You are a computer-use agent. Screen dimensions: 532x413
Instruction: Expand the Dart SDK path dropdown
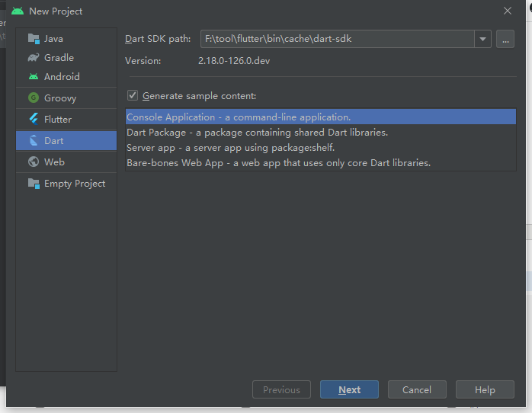click(482, 39)
